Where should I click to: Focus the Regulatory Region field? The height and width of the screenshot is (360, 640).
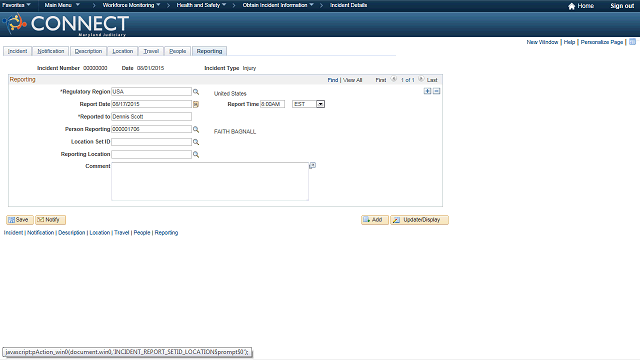pyautogui.click(x=151, y=92)
